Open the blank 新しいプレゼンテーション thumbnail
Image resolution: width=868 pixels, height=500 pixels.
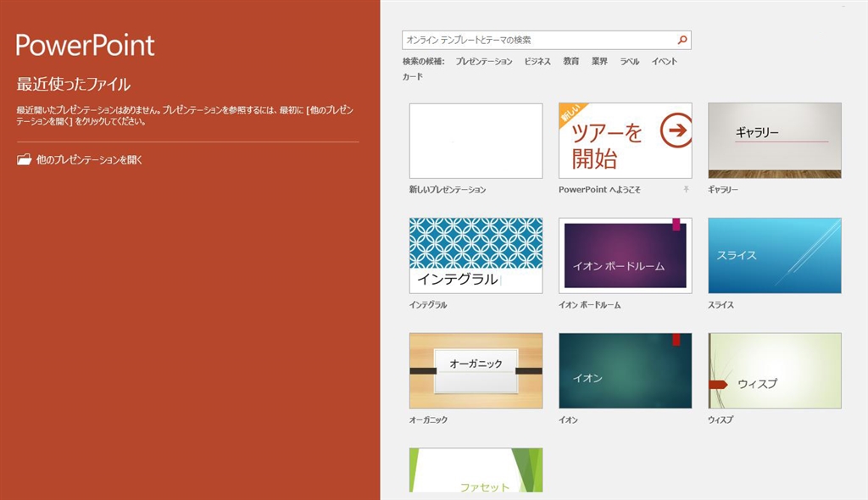pyautogui.click(x=476, y=141)
